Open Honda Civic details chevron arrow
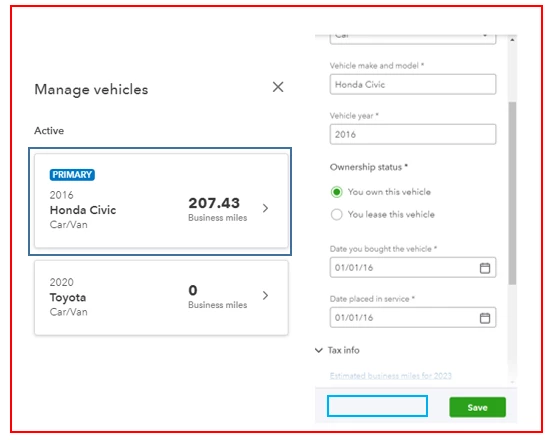The height and width of the screenshot is (440, 551). coord(266,208)
